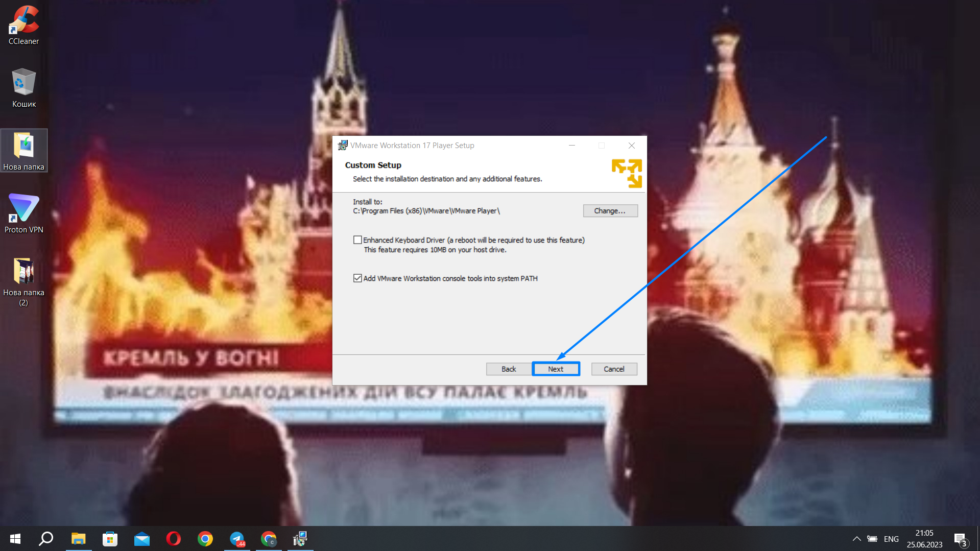Show hidden system tray icons
Viewport: 980px width, 551px height.
[857, 539]
